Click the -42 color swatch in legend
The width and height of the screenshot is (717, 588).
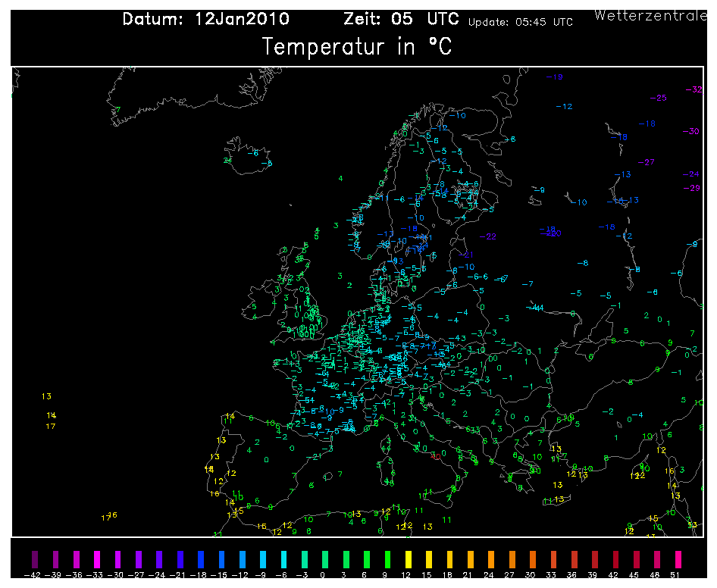click(x=33, y=560)
